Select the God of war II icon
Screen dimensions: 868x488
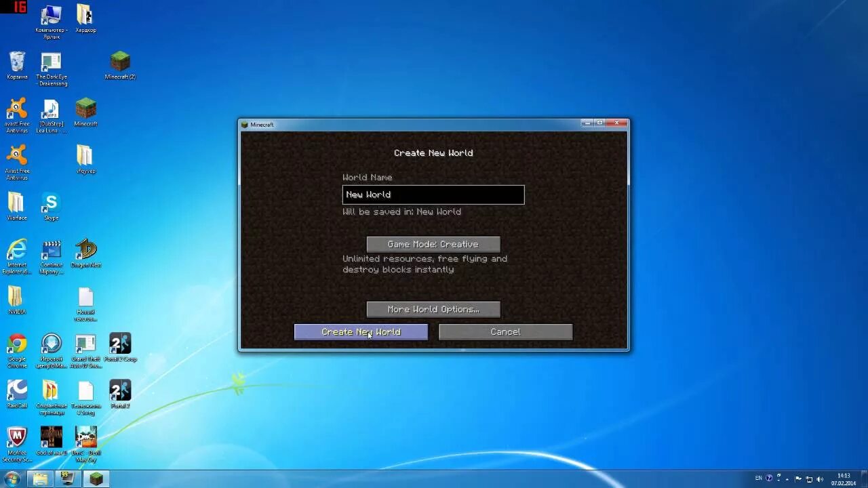tap(52, 441)
